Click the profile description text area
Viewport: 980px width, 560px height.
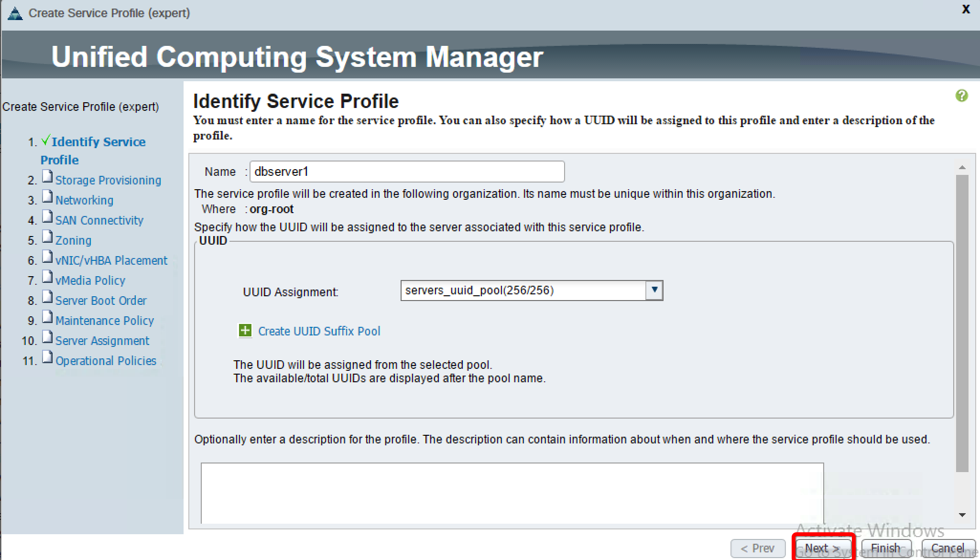coord(512,493)
